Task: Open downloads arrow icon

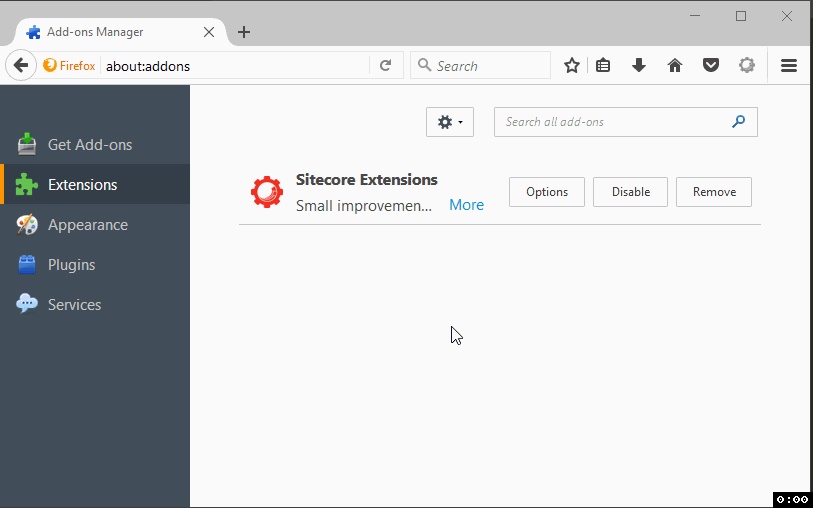Action: [639, 65]
